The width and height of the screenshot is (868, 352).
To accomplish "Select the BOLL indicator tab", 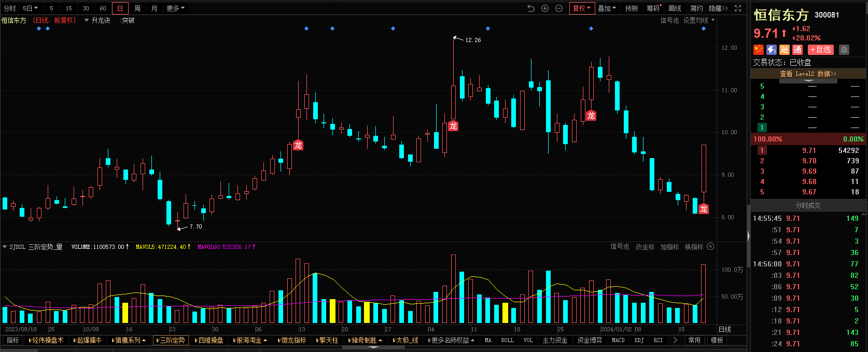I will [507, 340].
